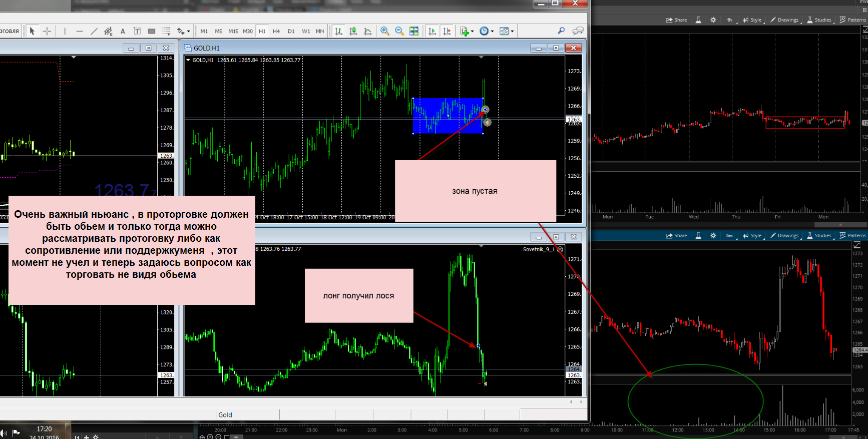This screenshot has width=868, height=439.
Task: Switch to candlestick chart display
Action: [x=353, y=31]
